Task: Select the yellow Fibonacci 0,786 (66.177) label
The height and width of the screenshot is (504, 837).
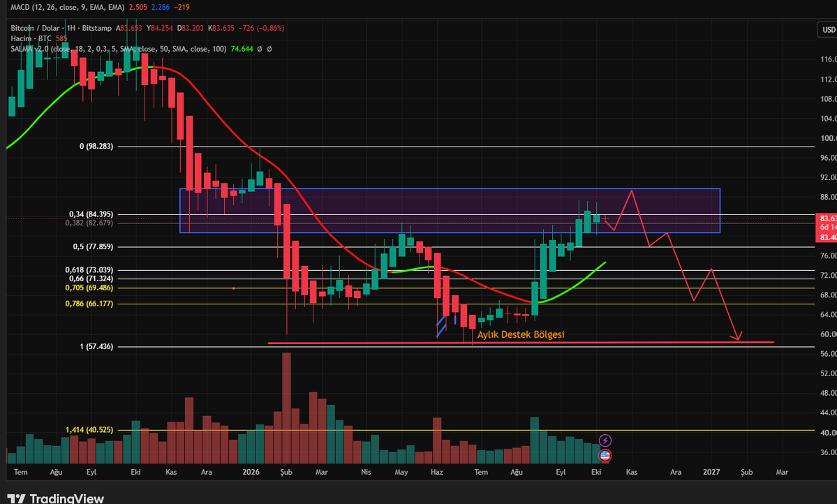Action: (89, 303)
